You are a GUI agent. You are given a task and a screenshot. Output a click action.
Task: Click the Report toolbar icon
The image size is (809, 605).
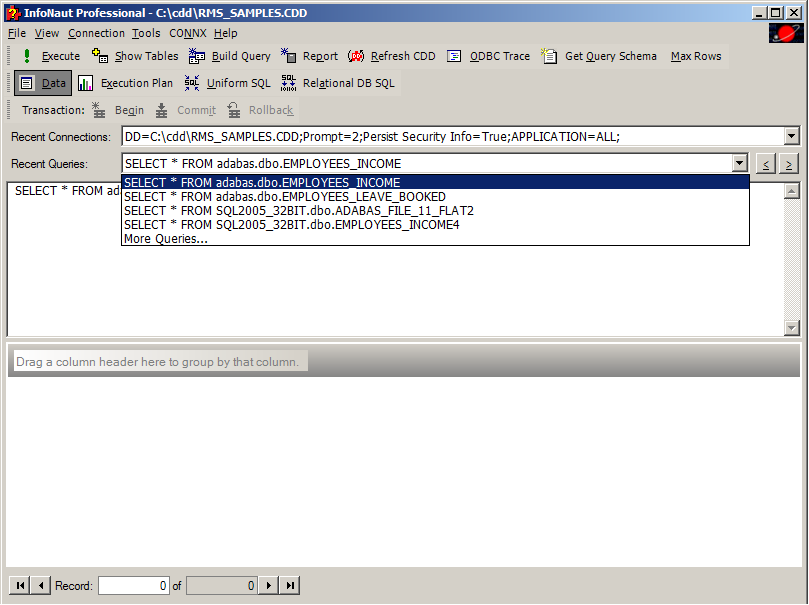289,56
